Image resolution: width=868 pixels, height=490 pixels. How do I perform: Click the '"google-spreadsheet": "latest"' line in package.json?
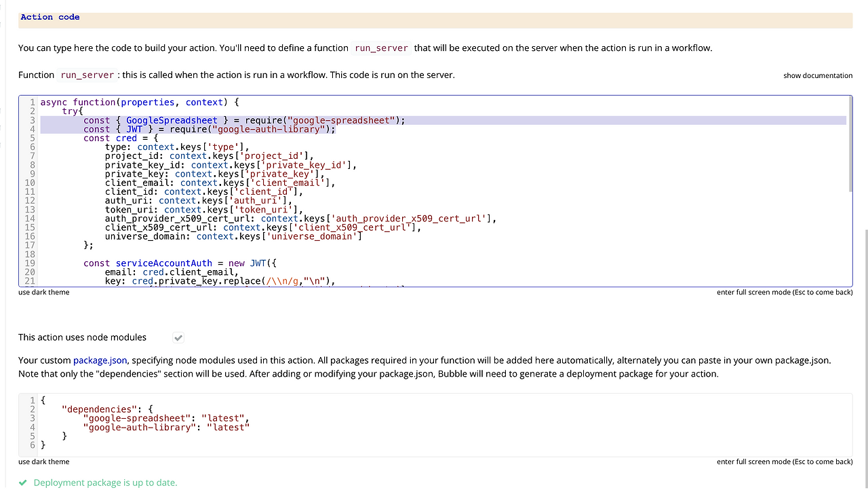[x=167, y=418]
